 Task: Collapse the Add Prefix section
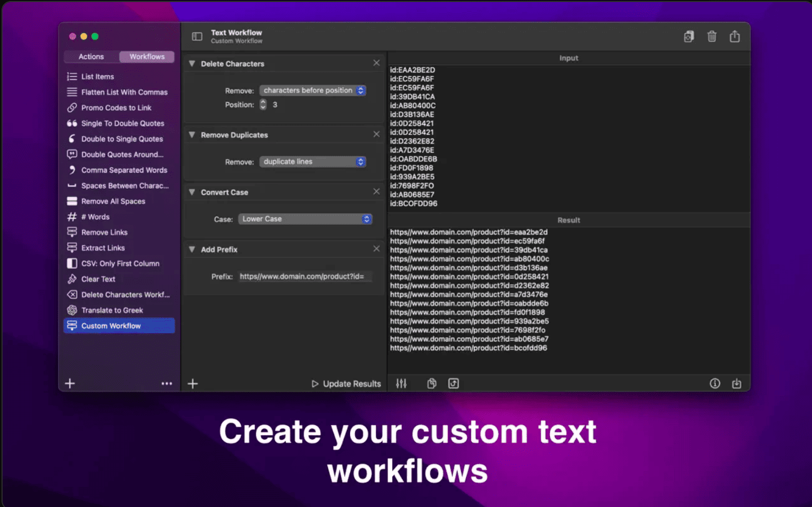click(x=192, y=249)
